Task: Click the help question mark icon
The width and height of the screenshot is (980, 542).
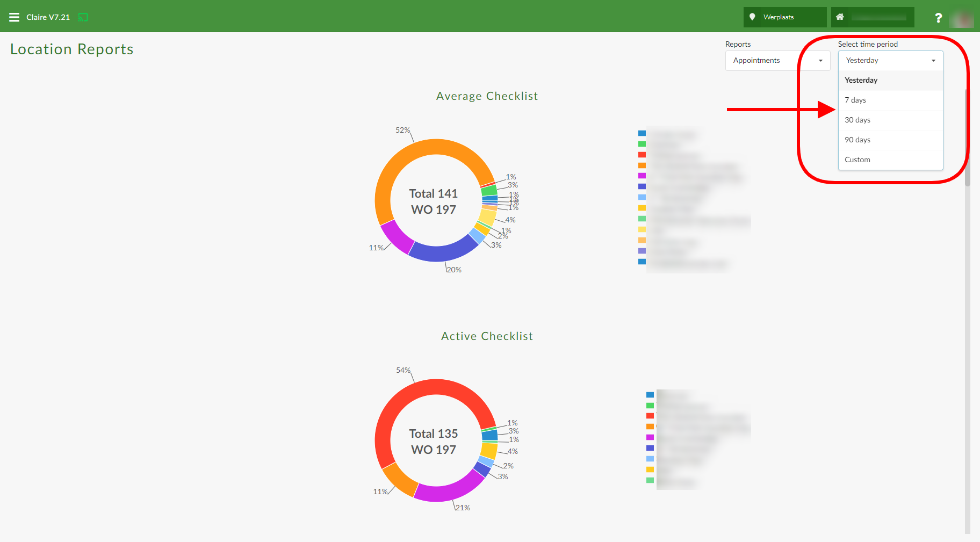Action: [x=938, y=18]
